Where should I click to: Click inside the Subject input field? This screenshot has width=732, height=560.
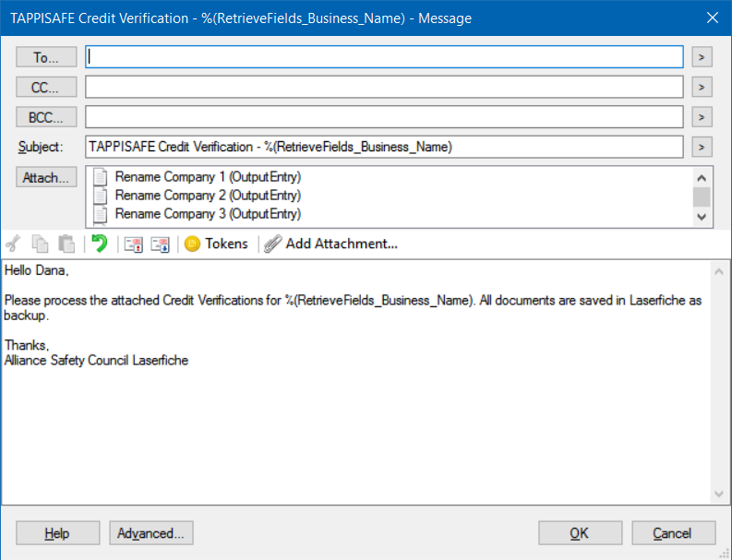(384, 147)
